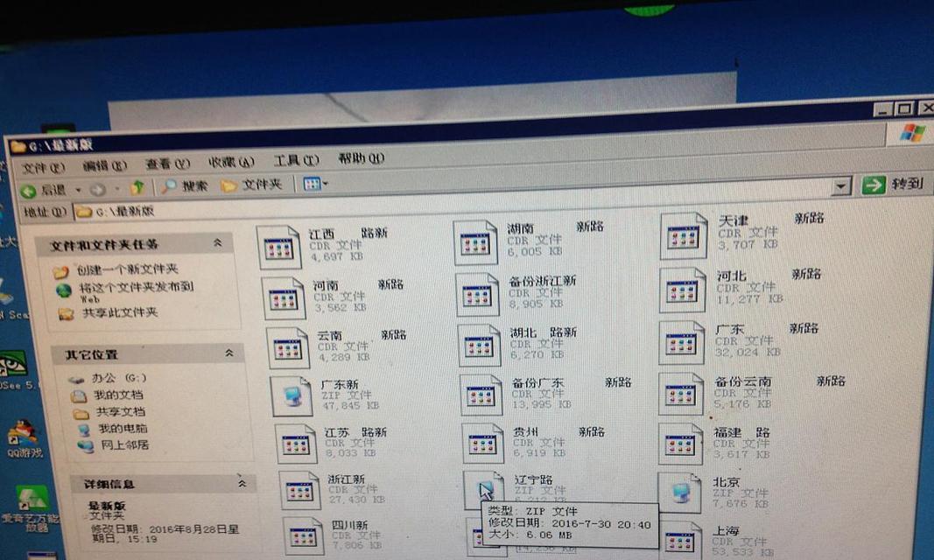Expand the address bar dropdown arrow

point(839,186)
